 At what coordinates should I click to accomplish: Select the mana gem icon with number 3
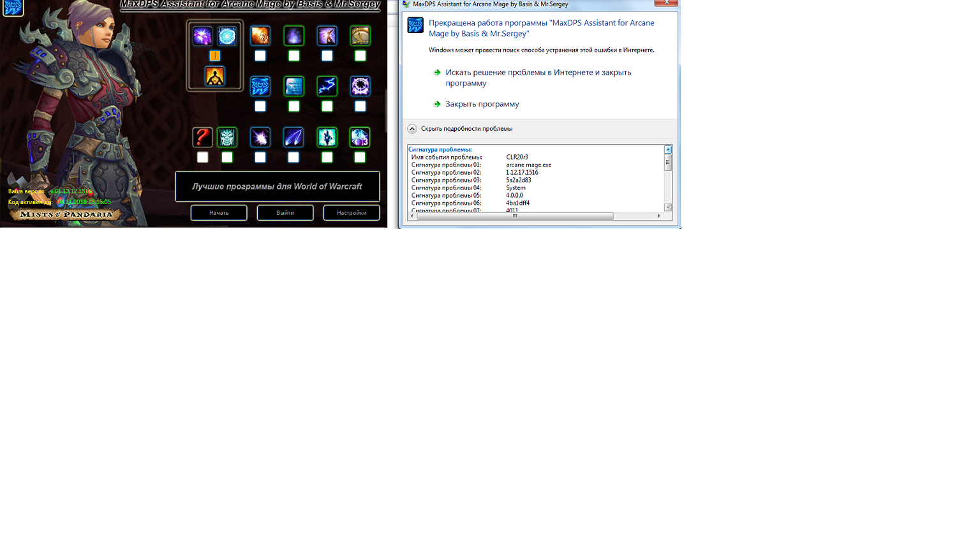click(360, 137)
